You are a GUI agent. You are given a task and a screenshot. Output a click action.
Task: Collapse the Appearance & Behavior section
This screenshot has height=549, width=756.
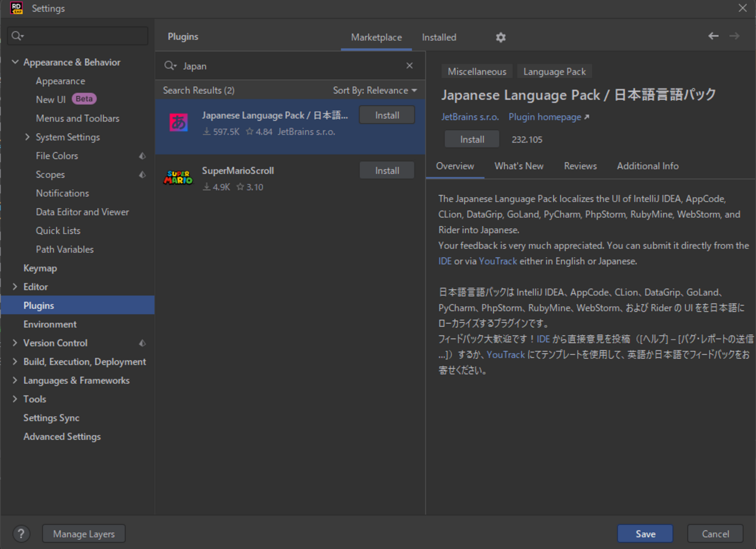tap(15, 62)
